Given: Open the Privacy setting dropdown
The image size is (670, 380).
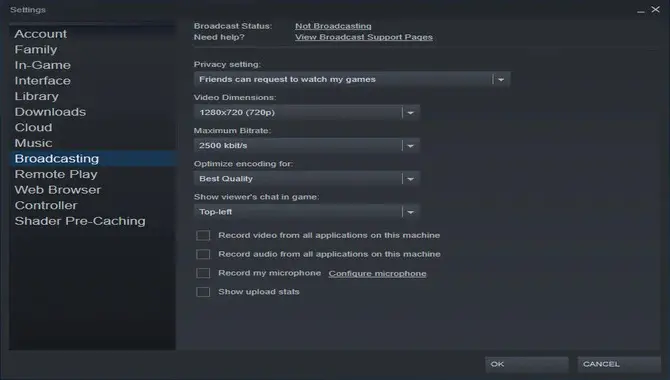Looking at the screenshot, I should coord(352,80).
